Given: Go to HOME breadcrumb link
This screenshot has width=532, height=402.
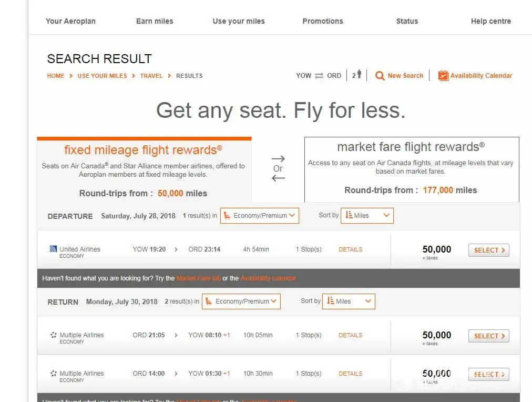Looking at the screenshot, I should click(x=56, y=76).
